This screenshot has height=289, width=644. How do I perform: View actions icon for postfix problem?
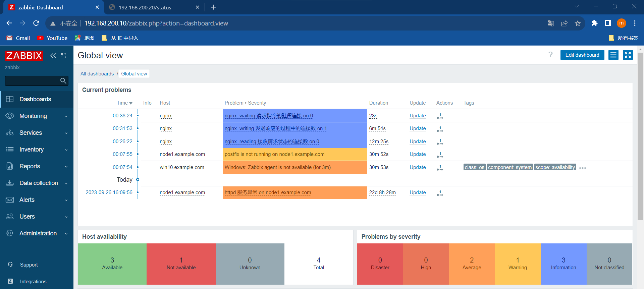click(x=440, y=155)
